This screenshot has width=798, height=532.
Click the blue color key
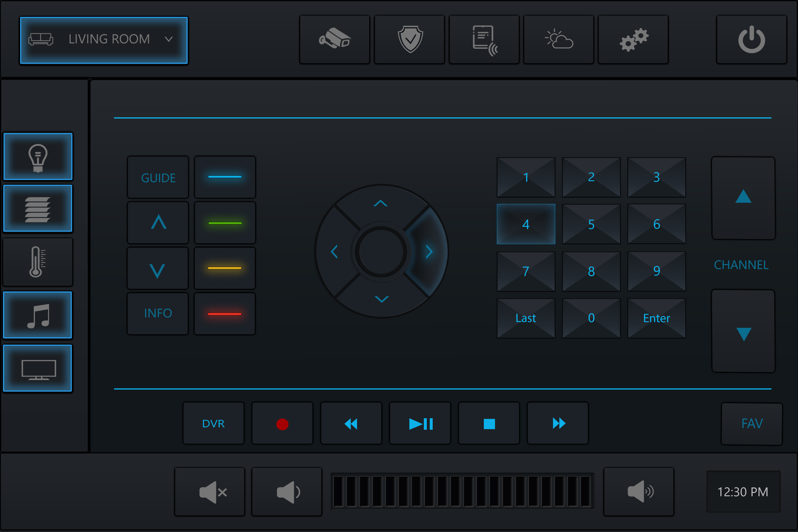point(225,177)
